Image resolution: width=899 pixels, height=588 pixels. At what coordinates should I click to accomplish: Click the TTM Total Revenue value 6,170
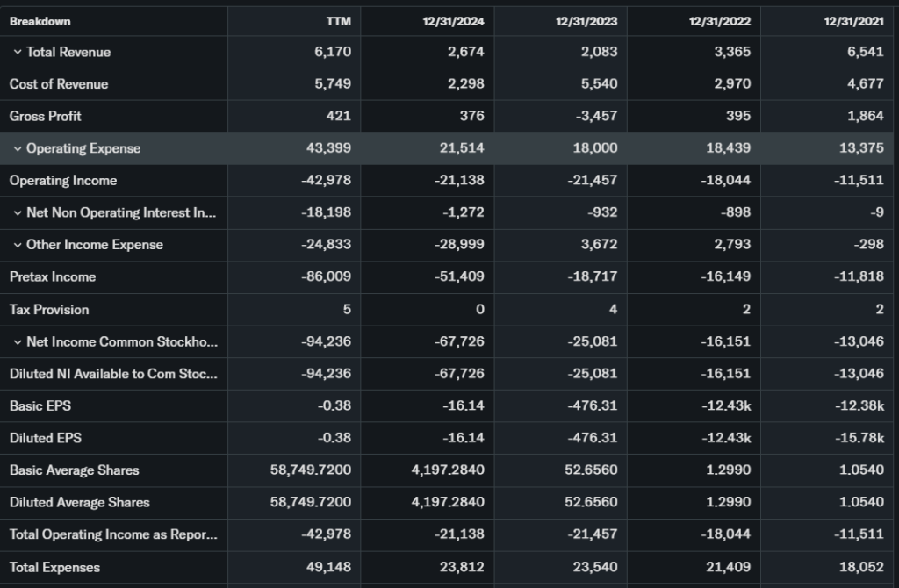tap(333, 52)
